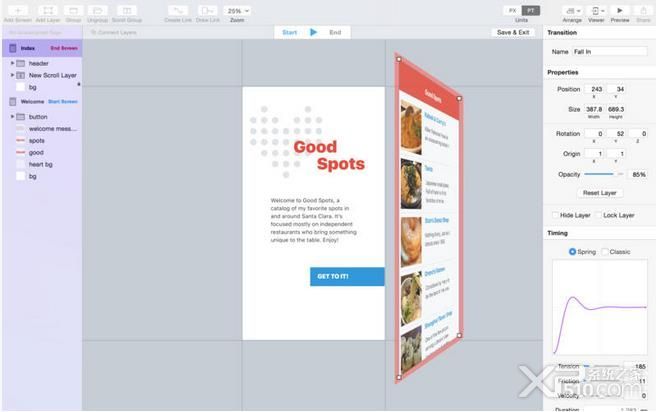Click the button group folder icon
Image resolution: width=656 pixels, height=412 pixels.
(20, 117)
